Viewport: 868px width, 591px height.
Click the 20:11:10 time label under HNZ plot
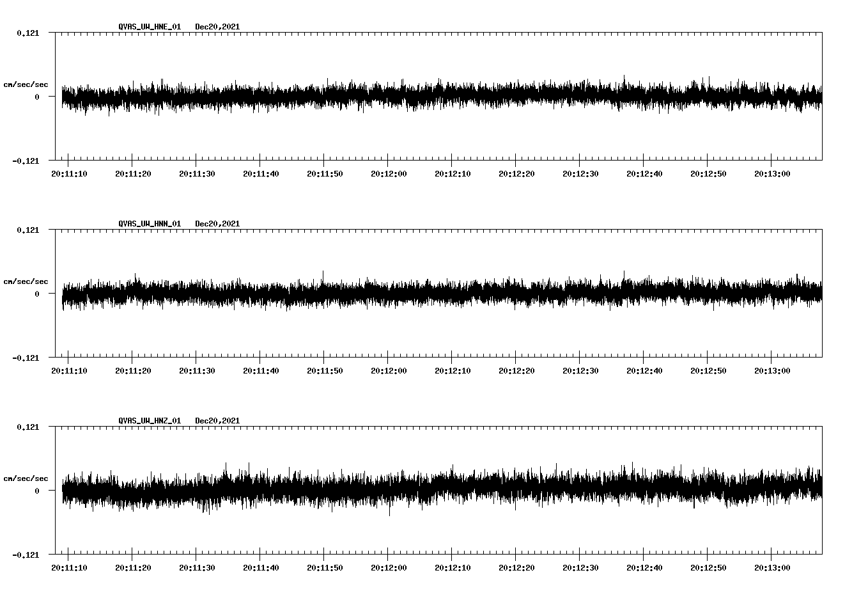69,567
